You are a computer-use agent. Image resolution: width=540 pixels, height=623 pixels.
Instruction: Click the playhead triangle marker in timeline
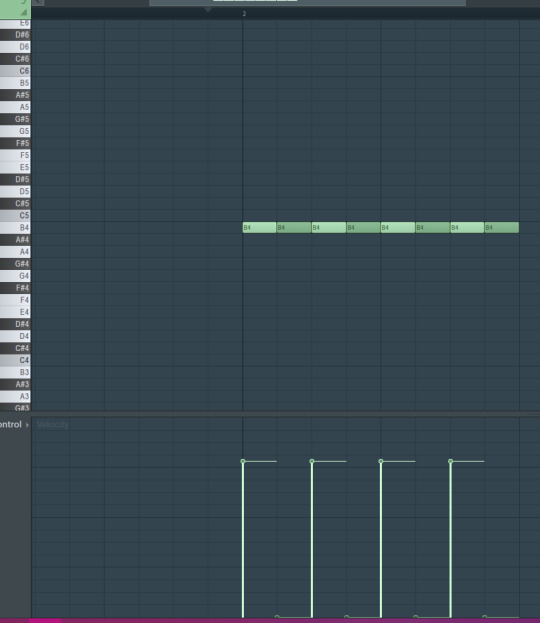(208, 9)
